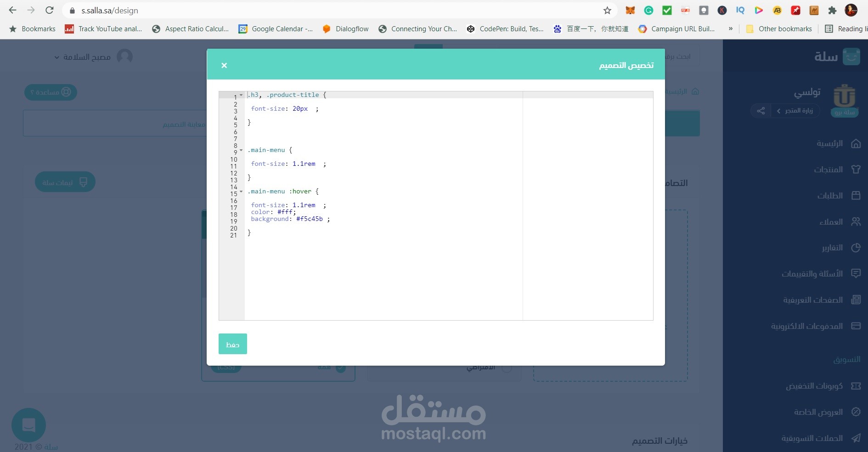Click the .h3, .product-title selector line

pos(287,95)
